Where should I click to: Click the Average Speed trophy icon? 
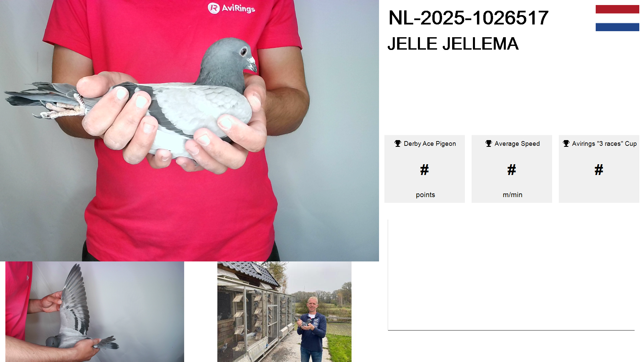tap(489, 143)
